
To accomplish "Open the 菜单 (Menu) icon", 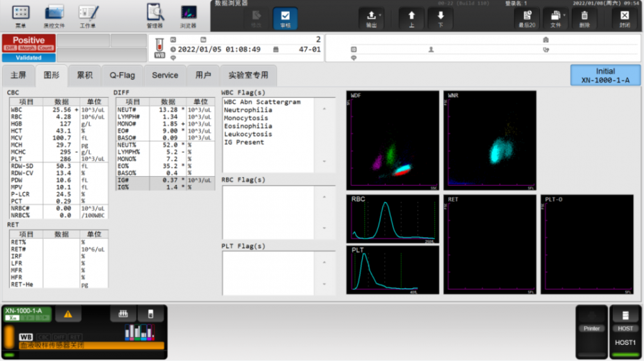I will [21, 15].
